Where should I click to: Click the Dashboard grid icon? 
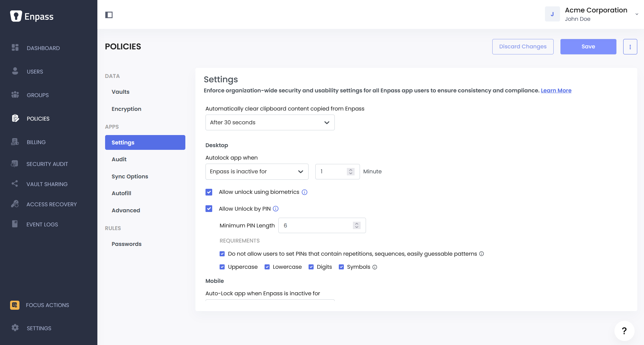(15, 48)
